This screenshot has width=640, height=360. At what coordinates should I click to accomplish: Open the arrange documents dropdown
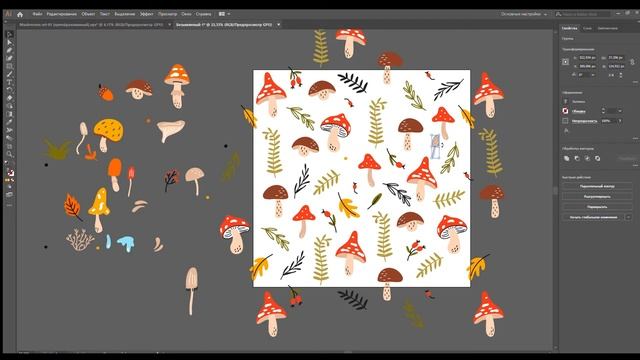pos(224,14)
